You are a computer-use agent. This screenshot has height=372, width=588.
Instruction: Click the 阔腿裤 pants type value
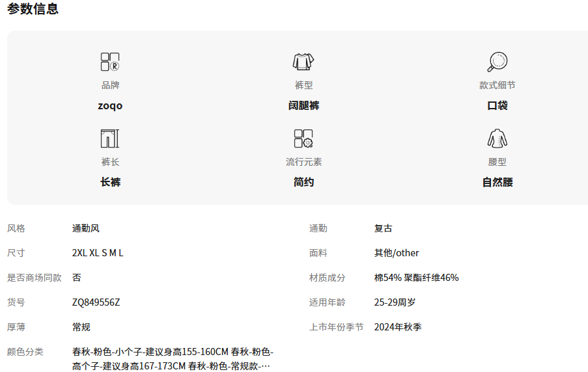click(303, 105)
